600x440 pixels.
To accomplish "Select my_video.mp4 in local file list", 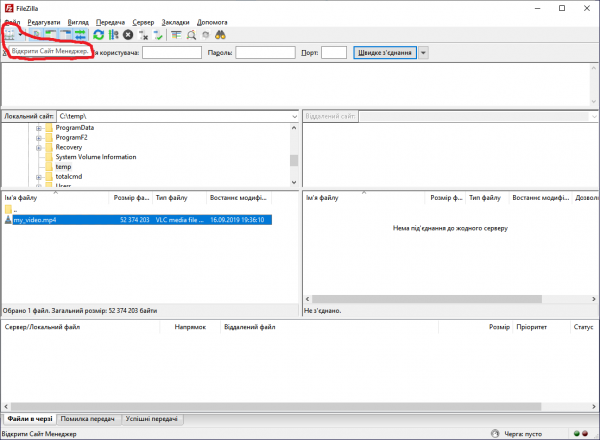I will [x=34, y=220].
